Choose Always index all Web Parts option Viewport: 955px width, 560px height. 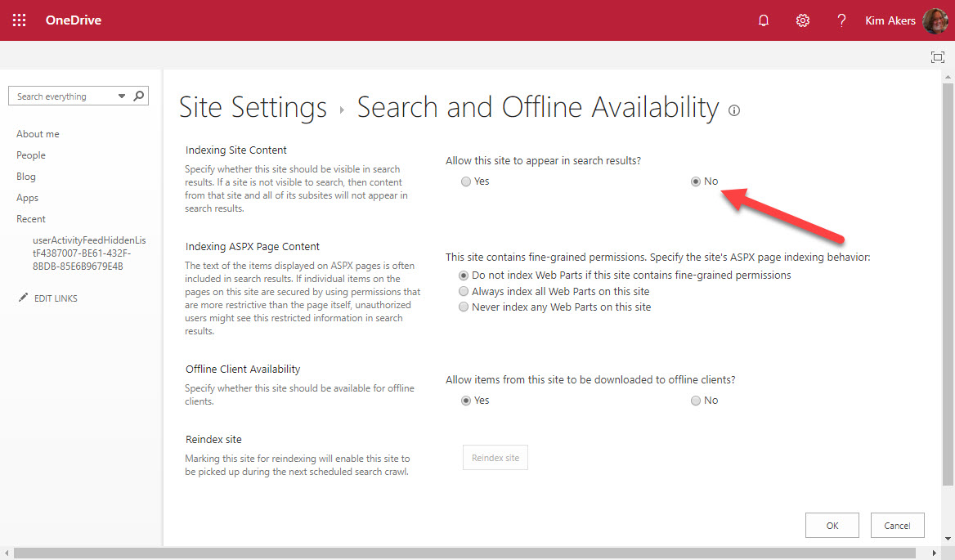click(464, 292)
